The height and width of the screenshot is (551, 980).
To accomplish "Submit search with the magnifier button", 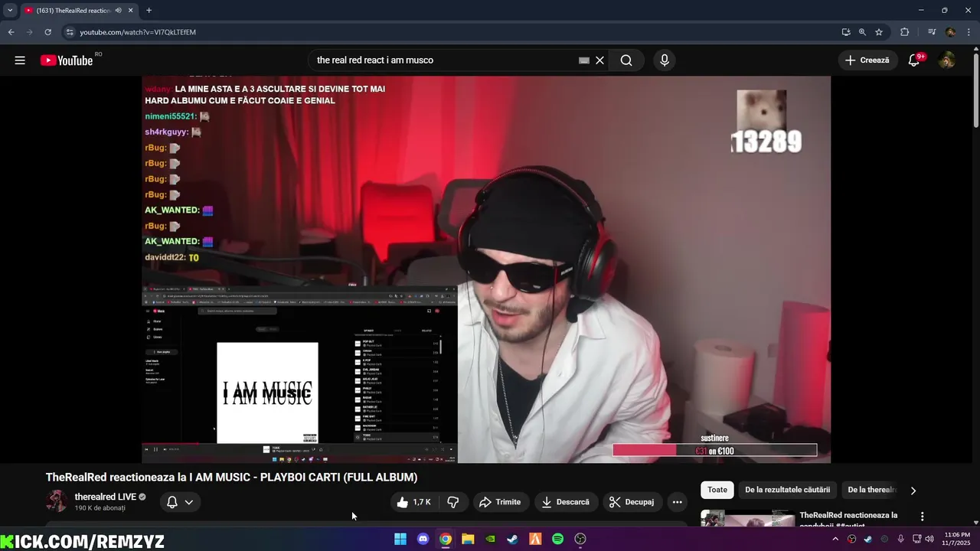I will (626, 60).
